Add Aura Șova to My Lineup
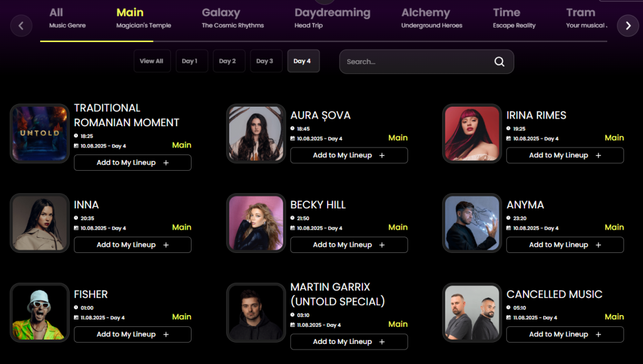The width and height of the screenshot is (643, 364). tap(349, 156)
